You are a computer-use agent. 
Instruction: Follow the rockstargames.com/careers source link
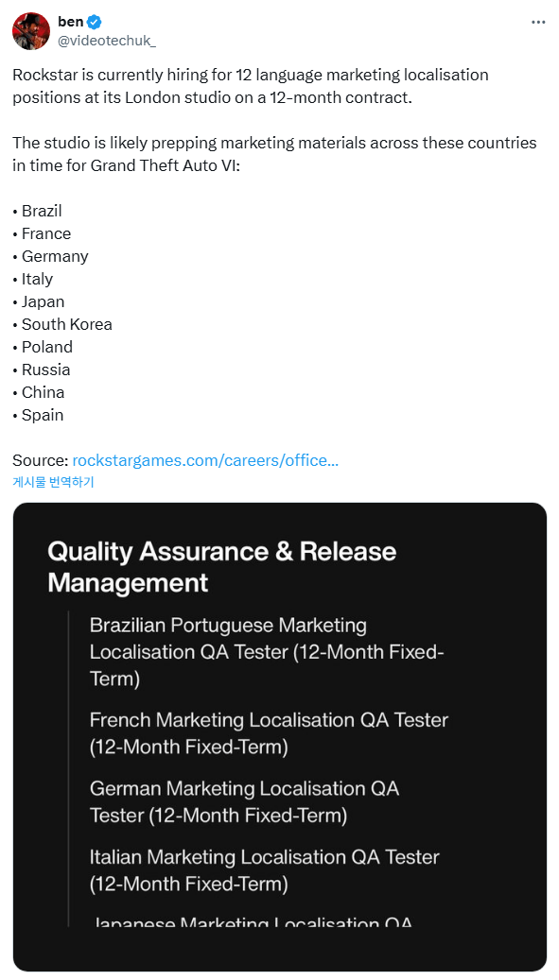(x=205, y=460)
